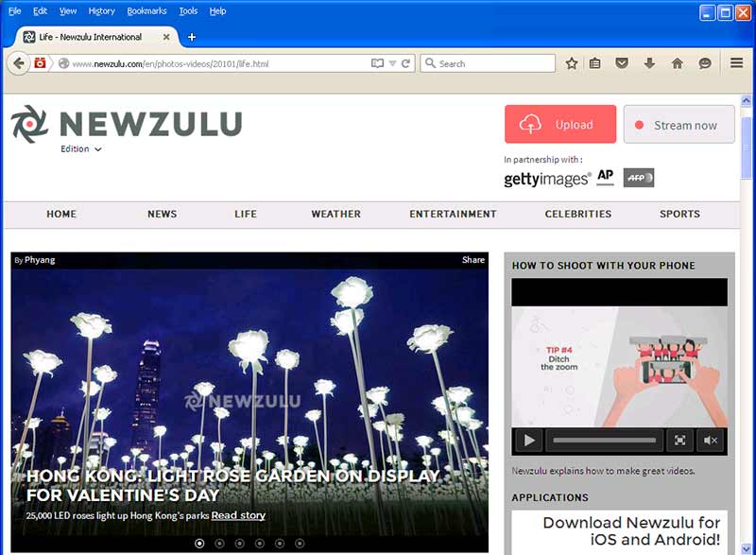This screenshot has height=555, width=756.
Task: Go to the WEATHER section
Action: click(336, 214)
